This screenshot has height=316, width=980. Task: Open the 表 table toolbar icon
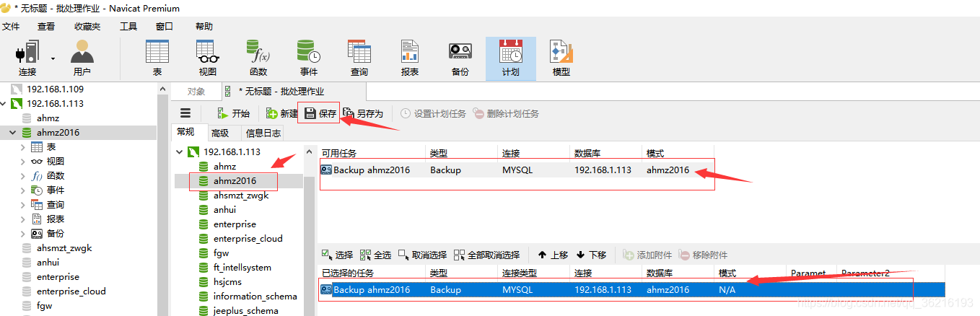pyautogui.click(x=157, y=58)
